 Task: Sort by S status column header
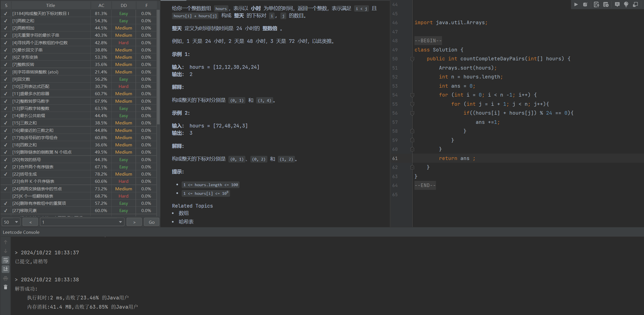pos(6,5)
